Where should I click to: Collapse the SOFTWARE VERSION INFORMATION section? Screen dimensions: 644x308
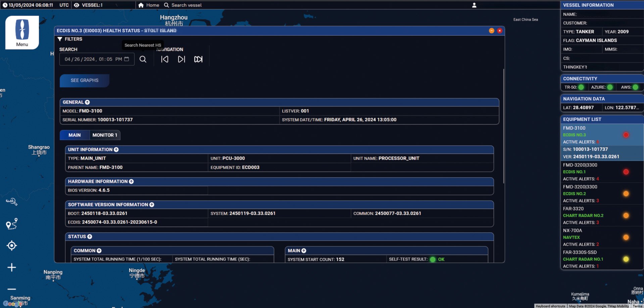[152, 205]
